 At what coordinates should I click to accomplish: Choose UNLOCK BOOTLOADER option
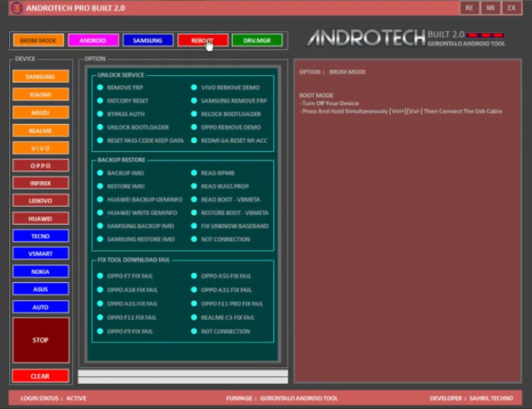(x=133, y=127)
